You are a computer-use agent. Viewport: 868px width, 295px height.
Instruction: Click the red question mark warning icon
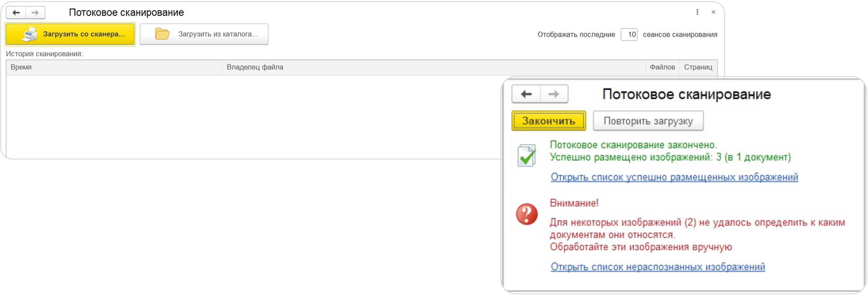coord(527,214)
